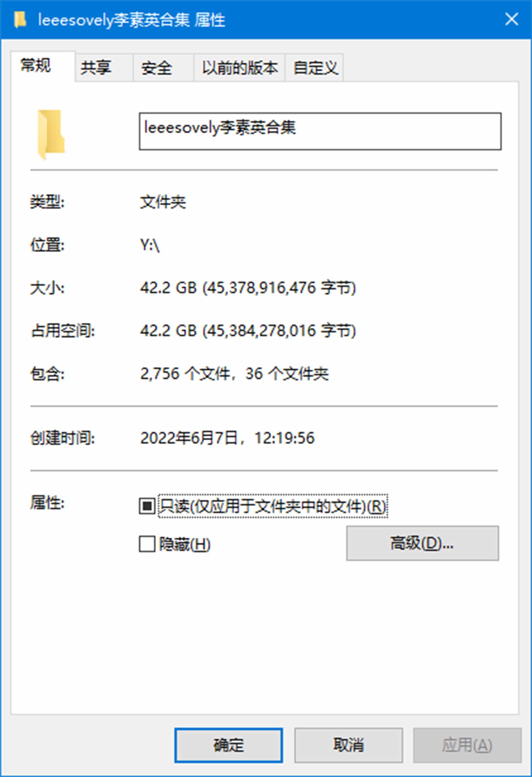This screenshot has height=777, width=532.
Task: Click the 取消 cancel button
Action: coord(348,745)
